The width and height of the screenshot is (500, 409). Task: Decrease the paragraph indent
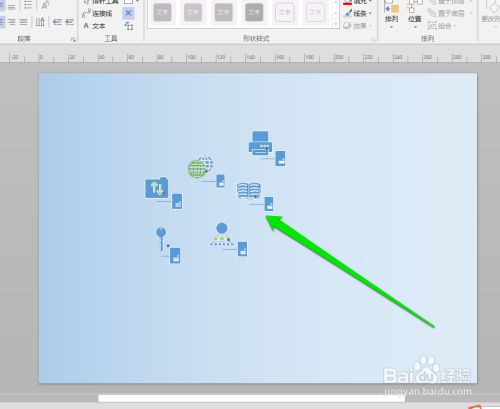[x=57, y=22]
